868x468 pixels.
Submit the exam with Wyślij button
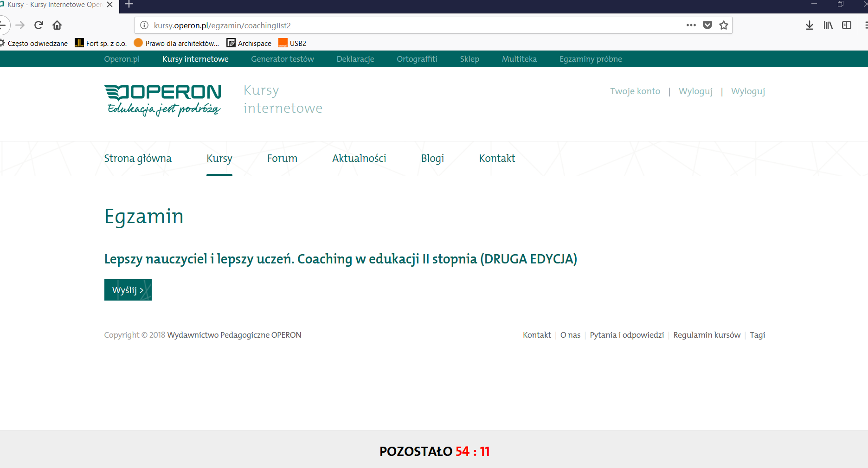click(x=128, y=290)
